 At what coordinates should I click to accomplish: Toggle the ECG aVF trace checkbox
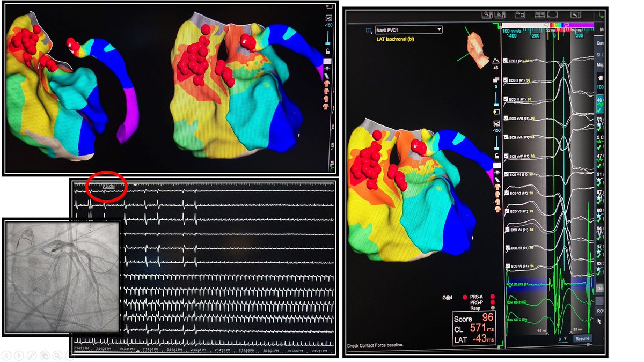click(506, 156)
